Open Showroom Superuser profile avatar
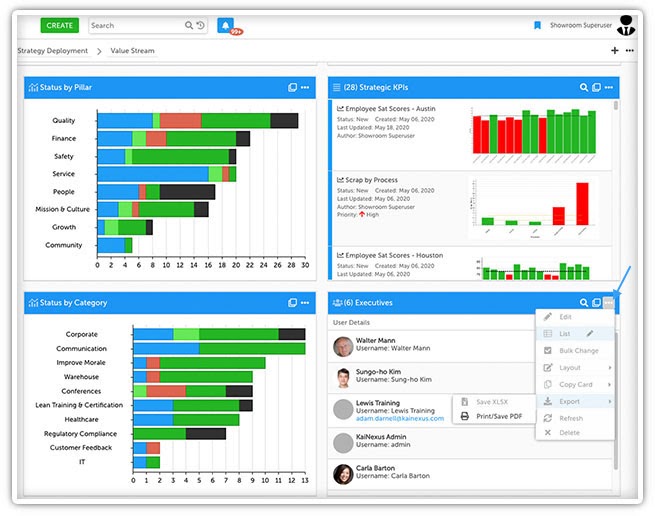655x516 pixels. tap(626, 25)
